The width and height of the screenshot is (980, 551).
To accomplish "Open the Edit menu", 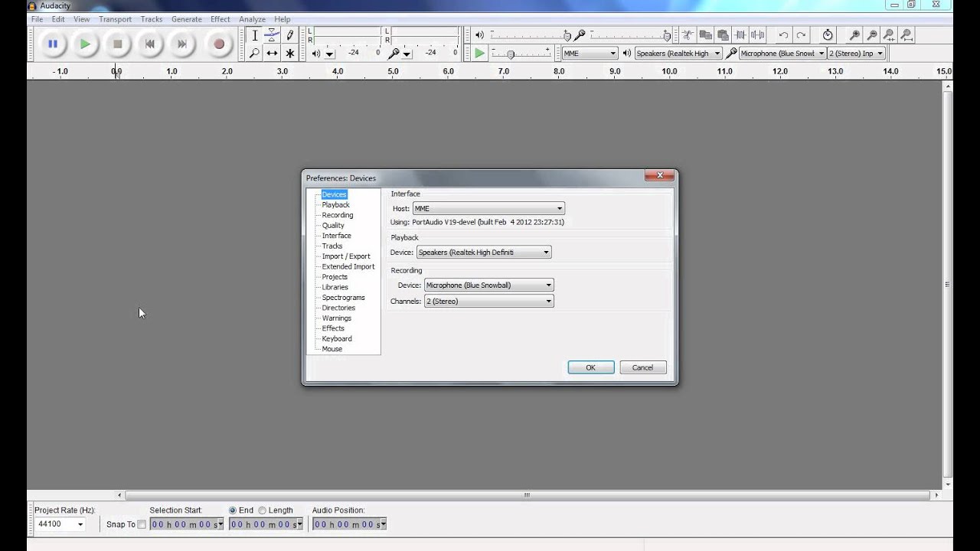I will [58, 19].
